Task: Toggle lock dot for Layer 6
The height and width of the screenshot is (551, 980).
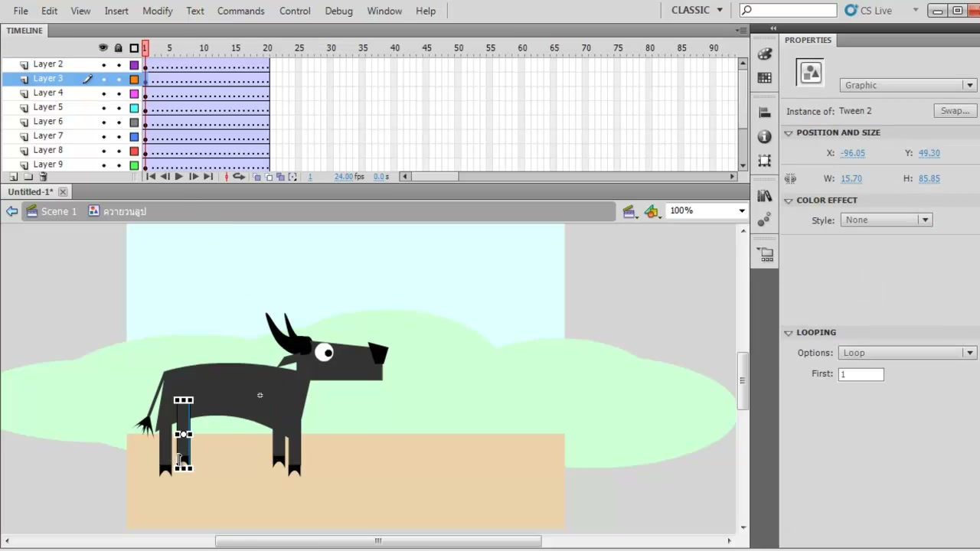Action: pyautogui.click(x=119, y=122)
